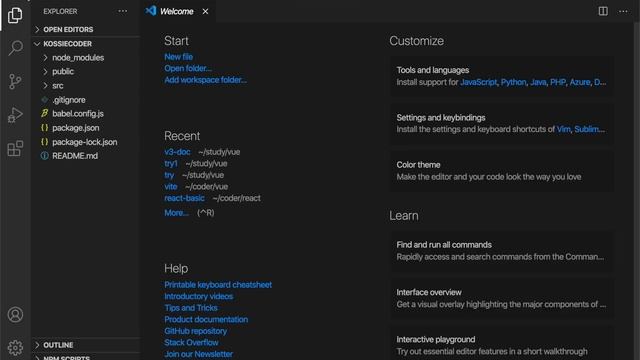Click the New file link
The width and height of the screenshot is (640, 360).
(178, 57)
